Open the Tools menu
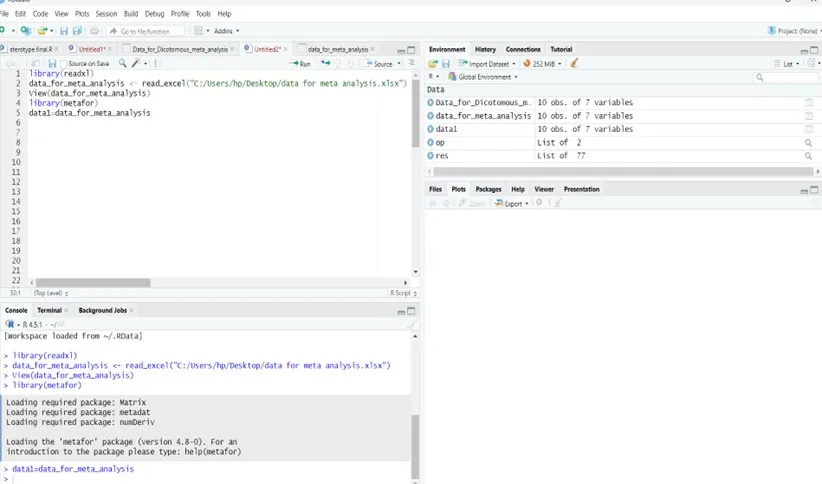822x484 pixels. pyautogui.click(x=203, y=14)
